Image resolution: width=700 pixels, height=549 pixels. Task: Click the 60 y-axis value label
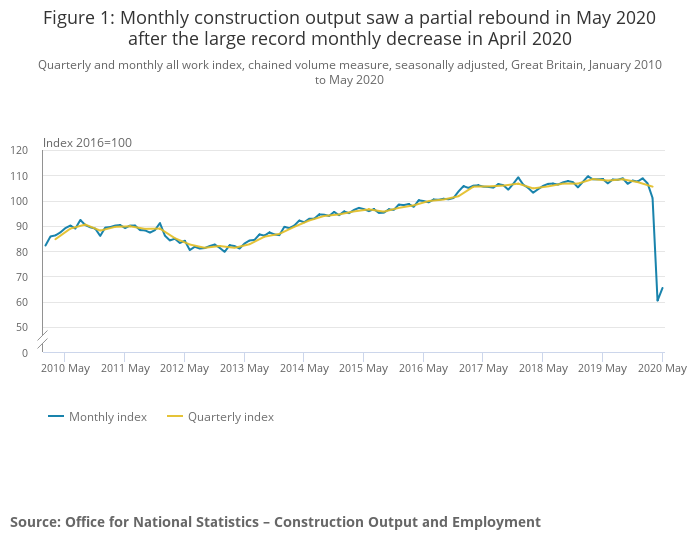[22, 303]
